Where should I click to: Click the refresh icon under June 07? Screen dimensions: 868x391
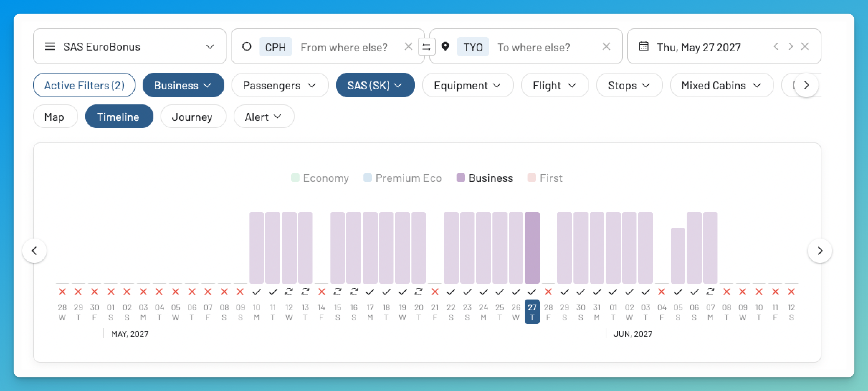(710, 292)
